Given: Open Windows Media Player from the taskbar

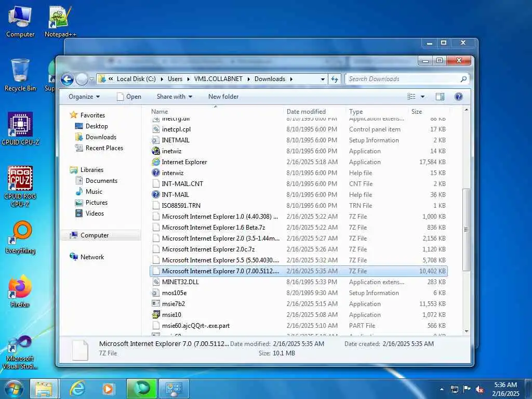Looking at the screenshot, I should (x=108, y=389).
